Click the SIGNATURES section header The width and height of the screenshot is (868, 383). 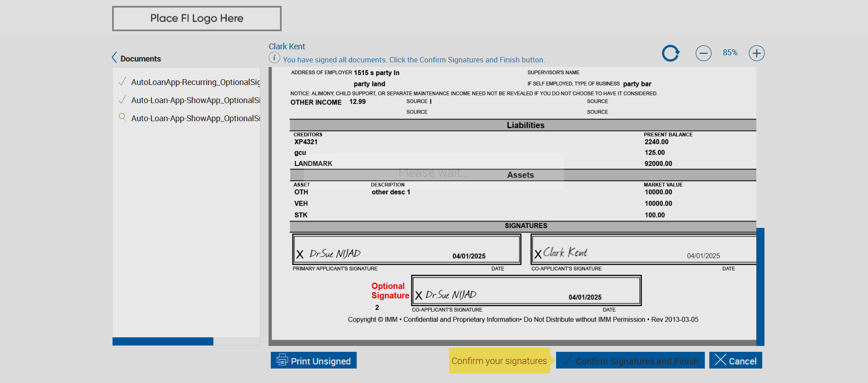tap(523, 226)
